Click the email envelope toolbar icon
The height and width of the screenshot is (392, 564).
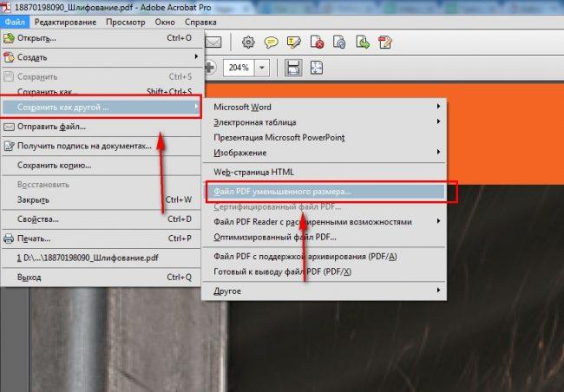pyautogui.click(x=213, y=42)
